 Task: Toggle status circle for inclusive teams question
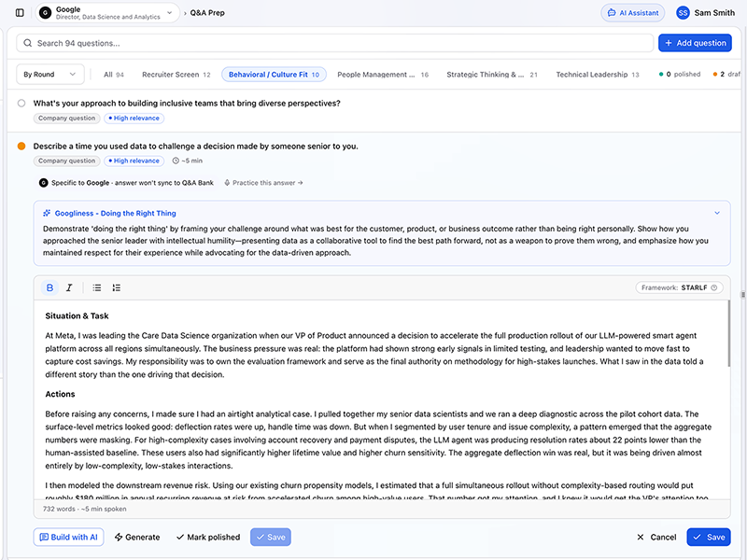click(x=21, y=104)
